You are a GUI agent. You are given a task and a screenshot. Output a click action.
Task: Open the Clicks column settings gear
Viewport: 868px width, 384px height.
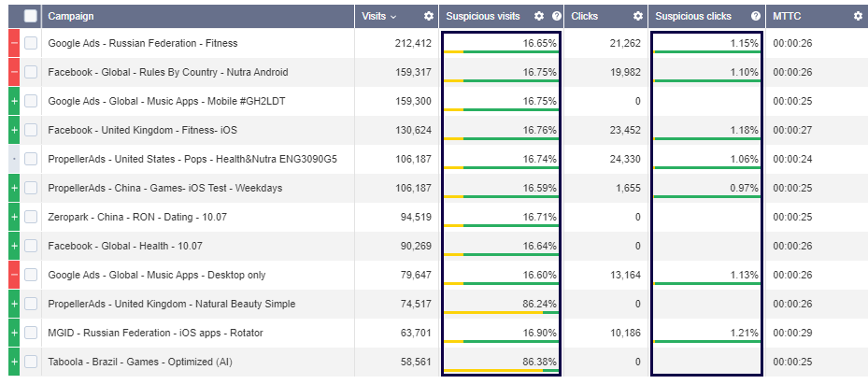[x=637, y=16]
